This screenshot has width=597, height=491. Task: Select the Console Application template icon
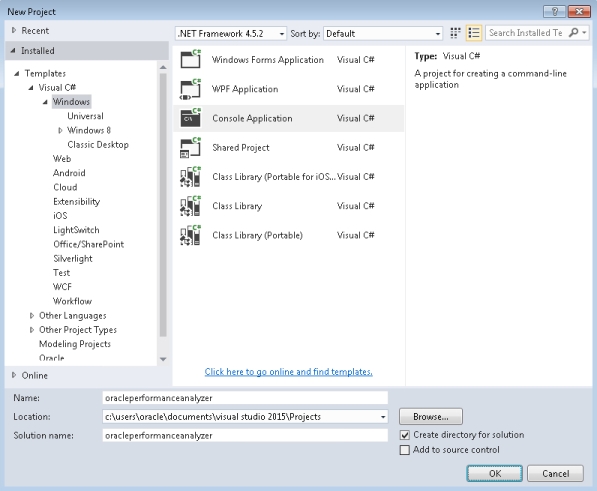tap(190, 118)
